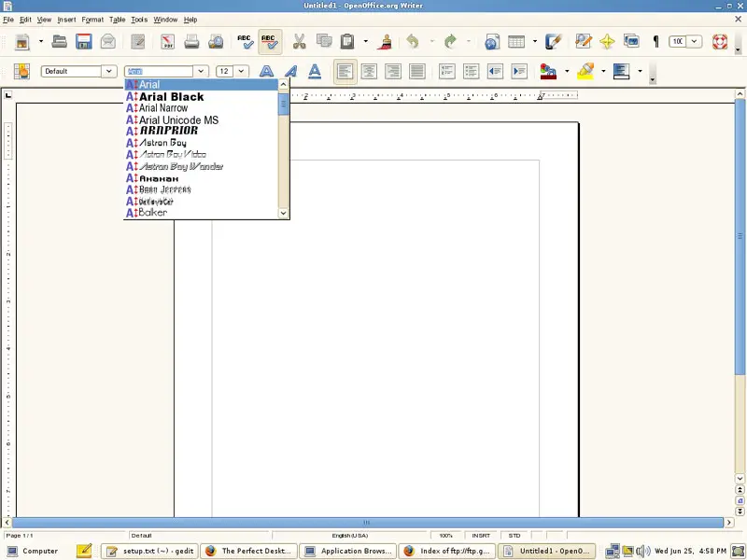The image size is (747, 560).
Task: Click the Increase Indent icon
Action: 519,72
